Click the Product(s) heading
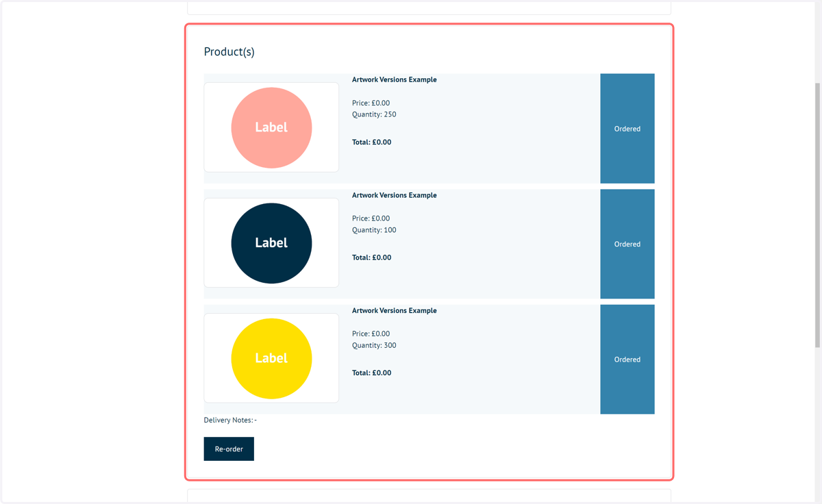Image resolution: width=822 pixels, height=504 pixels. tap(229, 52)
